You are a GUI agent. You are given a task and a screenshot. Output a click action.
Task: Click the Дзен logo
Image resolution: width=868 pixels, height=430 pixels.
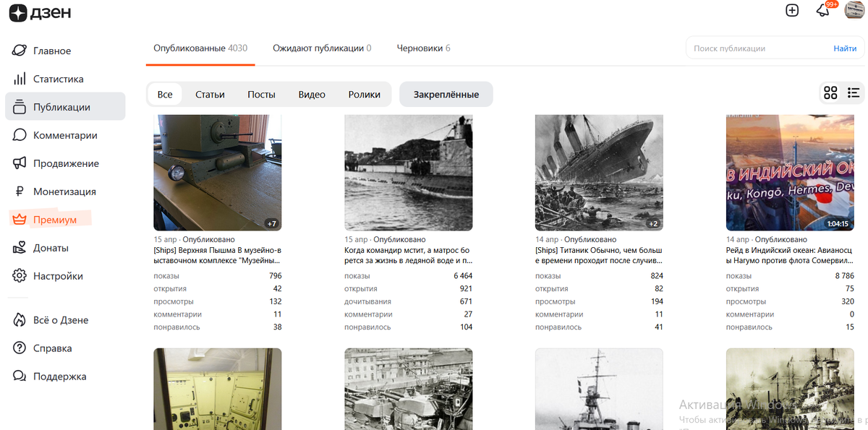(x=40, y=12)
